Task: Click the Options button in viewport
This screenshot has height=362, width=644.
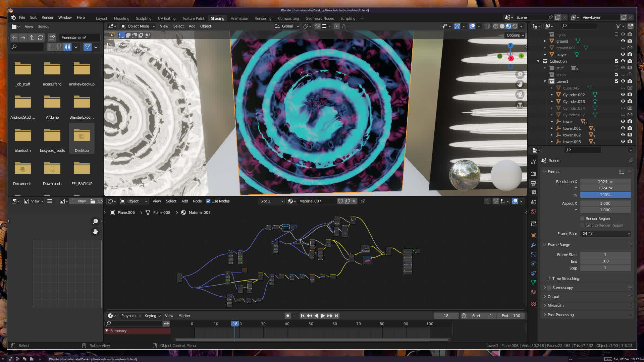Action: (515, 35)
